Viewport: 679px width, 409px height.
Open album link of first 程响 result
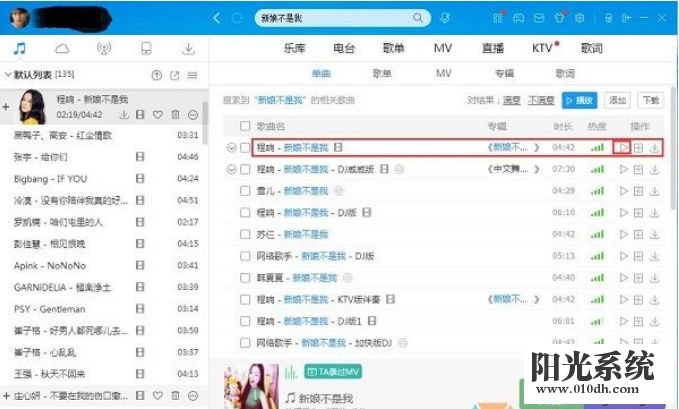pyautogui.click(x=513, y=148)
